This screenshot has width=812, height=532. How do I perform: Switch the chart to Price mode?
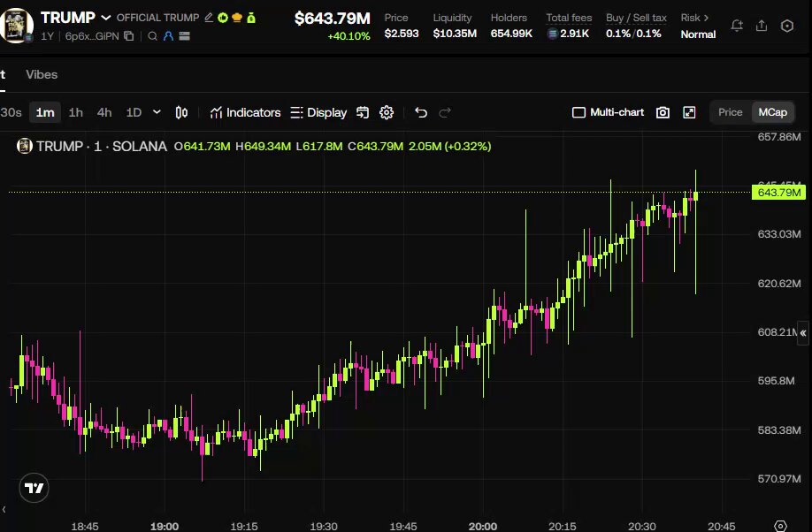click(x=730, y=112)
